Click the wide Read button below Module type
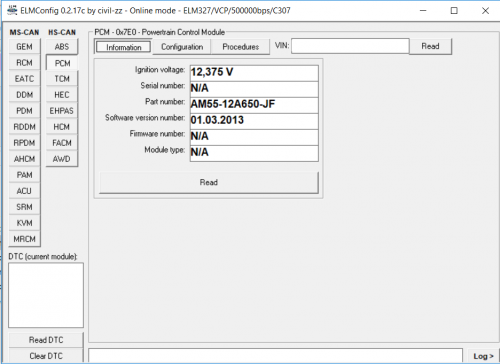The height and width of the screenshot is (364, 500). click(x=209, y=182)
